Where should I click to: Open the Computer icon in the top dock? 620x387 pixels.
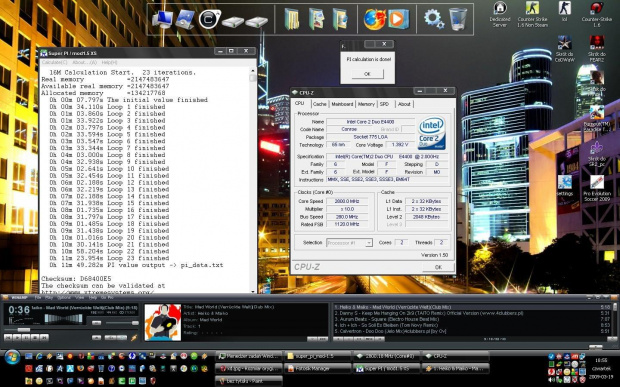click(x=163, y=19)
